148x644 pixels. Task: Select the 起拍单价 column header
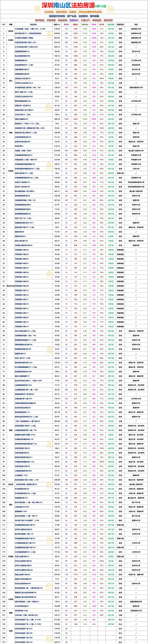pyautogui.click(x=85, y=24)
